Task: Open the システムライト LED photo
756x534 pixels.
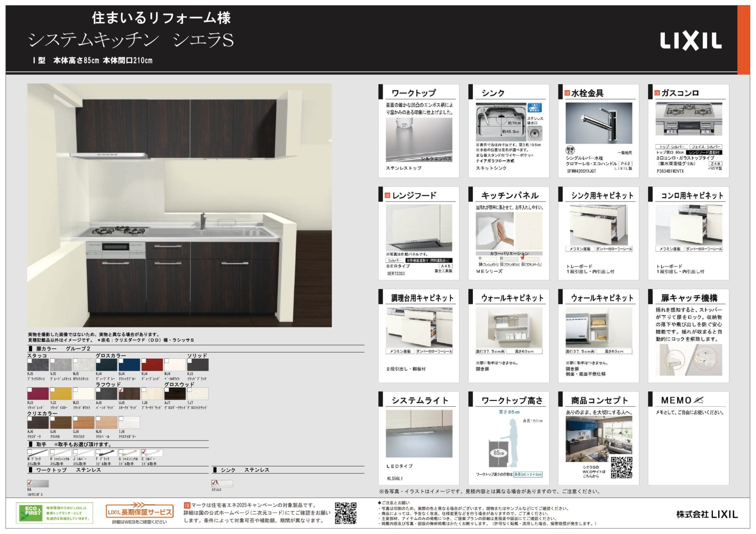Action: 419,434
